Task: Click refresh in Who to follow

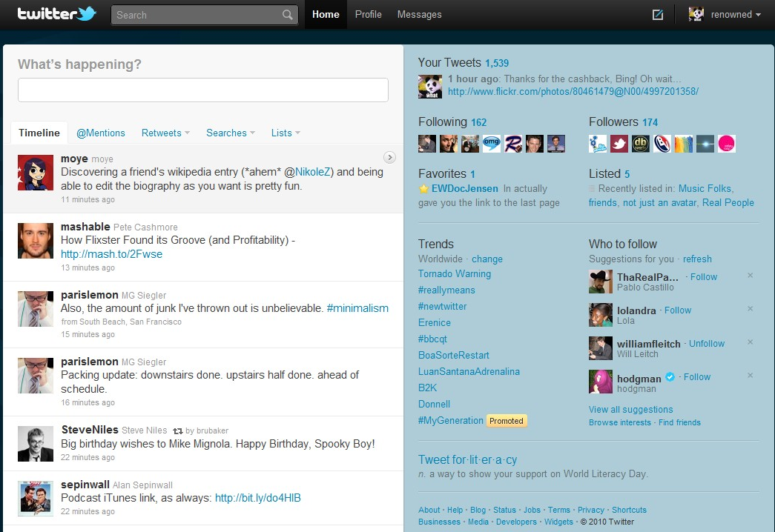Action: coord(697,259)
